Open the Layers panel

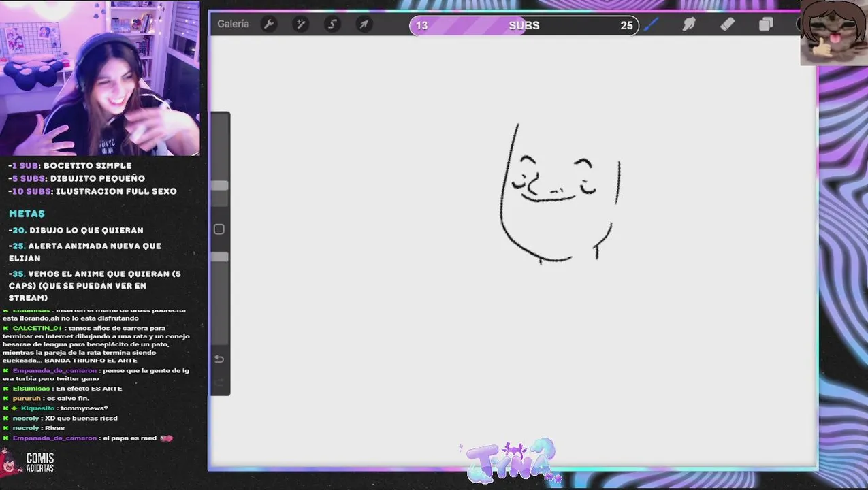point(766,24)
